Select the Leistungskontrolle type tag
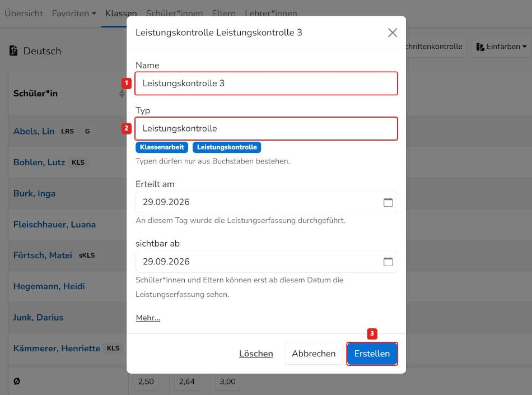The width and height of the screenshot is (532, 395). 227,147
